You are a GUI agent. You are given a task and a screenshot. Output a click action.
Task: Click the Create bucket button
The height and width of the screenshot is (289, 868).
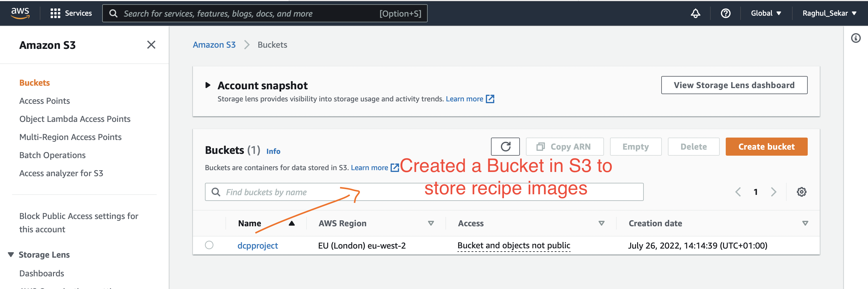pos(766,147)
